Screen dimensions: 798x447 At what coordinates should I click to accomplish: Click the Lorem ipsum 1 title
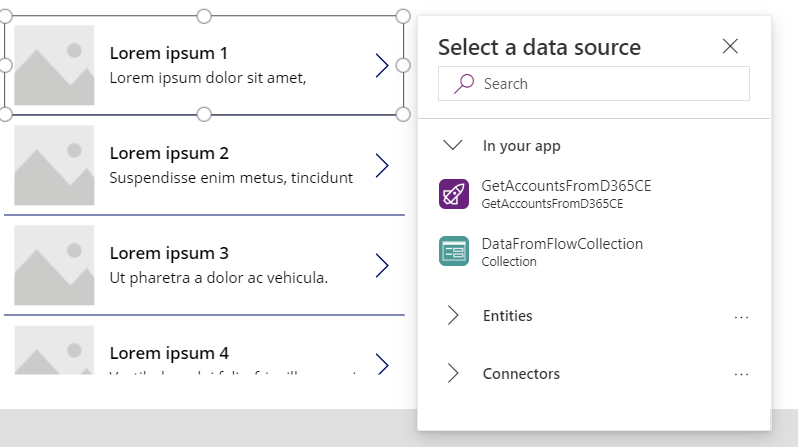168,53
